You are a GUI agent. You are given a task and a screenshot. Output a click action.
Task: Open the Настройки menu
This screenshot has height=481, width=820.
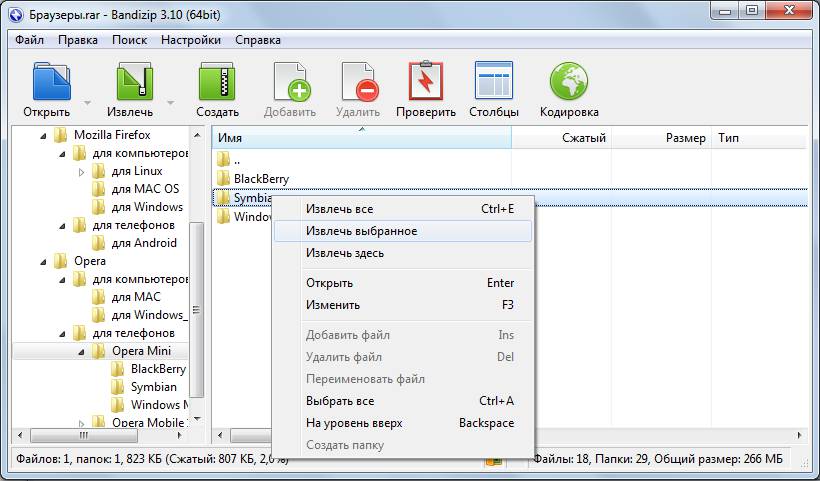point(191,40)
